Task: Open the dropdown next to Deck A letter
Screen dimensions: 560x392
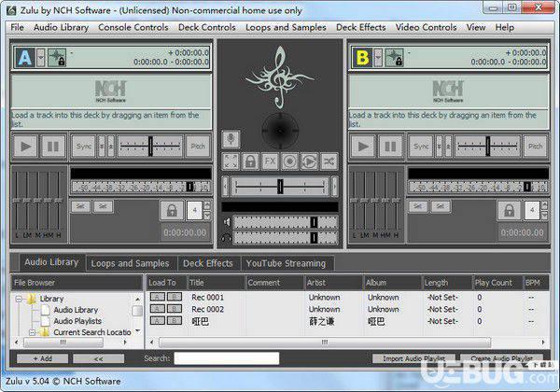Action: [41, 58]
